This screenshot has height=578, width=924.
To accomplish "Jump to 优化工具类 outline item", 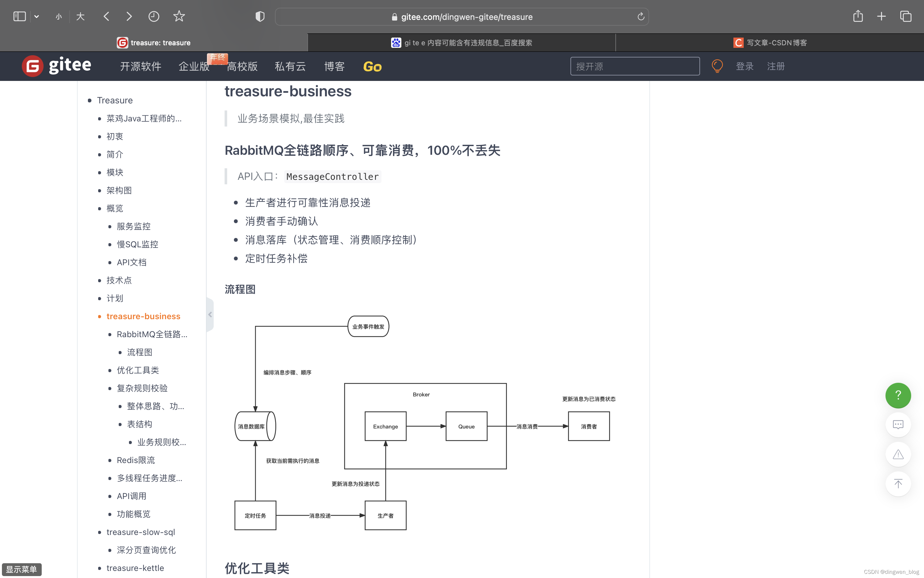I will 138,370.
